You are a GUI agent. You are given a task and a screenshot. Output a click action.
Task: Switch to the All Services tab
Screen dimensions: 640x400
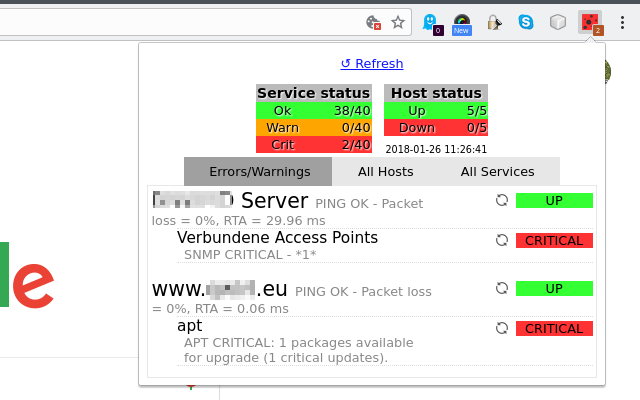[498, 172]
